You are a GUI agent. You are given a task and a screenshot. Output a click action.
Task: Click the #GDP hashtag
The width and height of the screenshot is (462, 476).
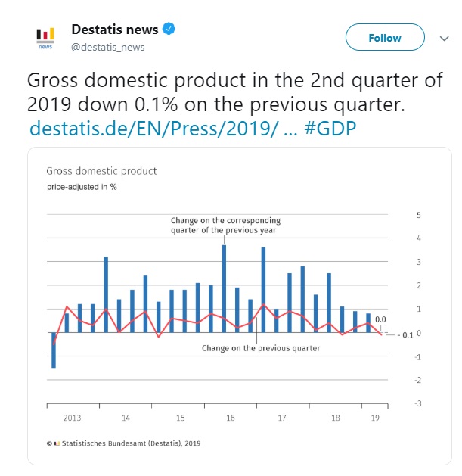[x=329, y=129]
